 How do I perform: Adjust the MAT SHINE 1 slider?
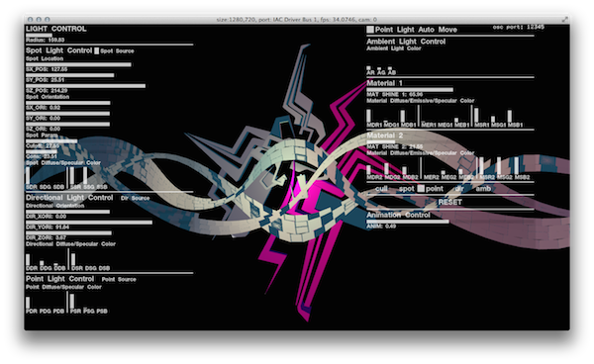(410, 90)
